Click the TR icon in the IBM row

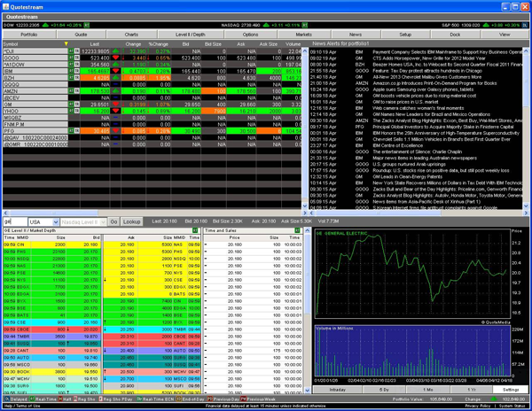point(77,70)
